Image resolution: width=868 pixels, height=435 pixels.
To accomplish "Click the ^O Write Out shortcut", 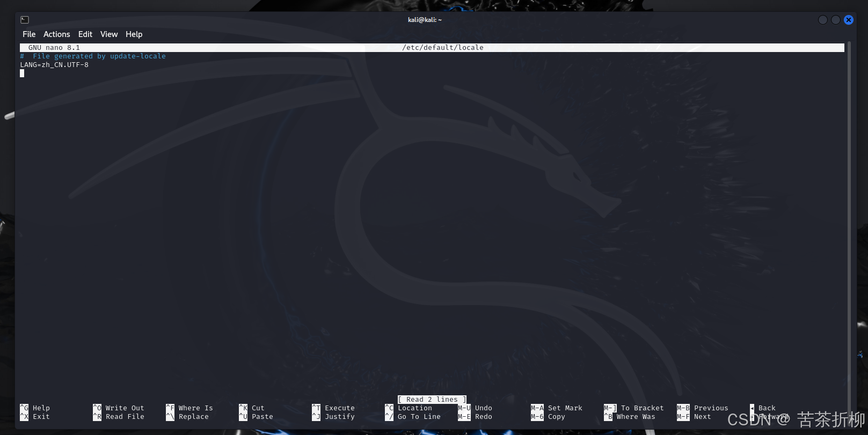I will (119, 408).
